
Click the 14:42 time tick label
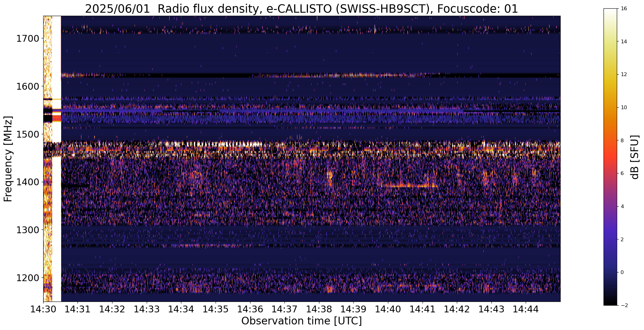(x=457, y=309)
